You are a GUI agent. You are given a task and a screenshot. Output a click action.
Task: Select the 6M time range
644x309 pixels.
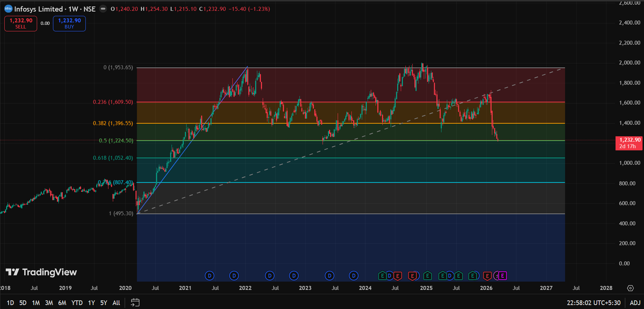[62, 303]
